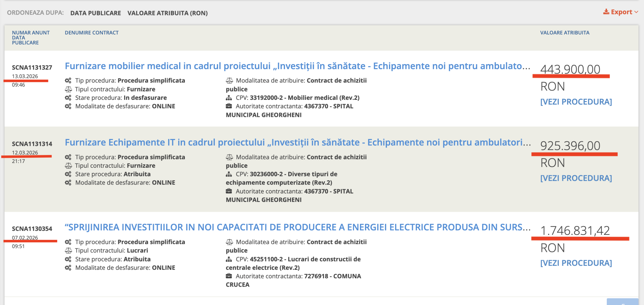Click the Export download icon
This screenshot has width=644, height=305.
point(606,12)
